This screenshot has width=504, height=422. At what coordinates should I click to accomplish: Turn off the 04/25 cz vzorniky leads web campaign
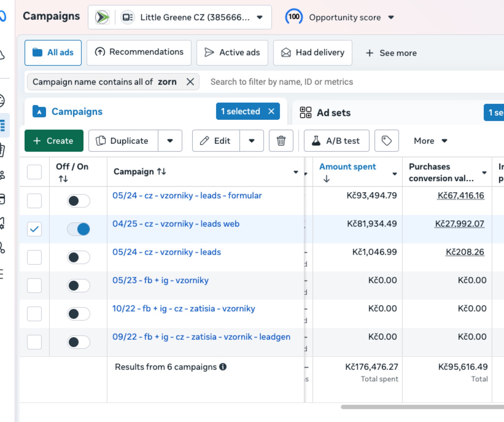[x=79, y=229]
